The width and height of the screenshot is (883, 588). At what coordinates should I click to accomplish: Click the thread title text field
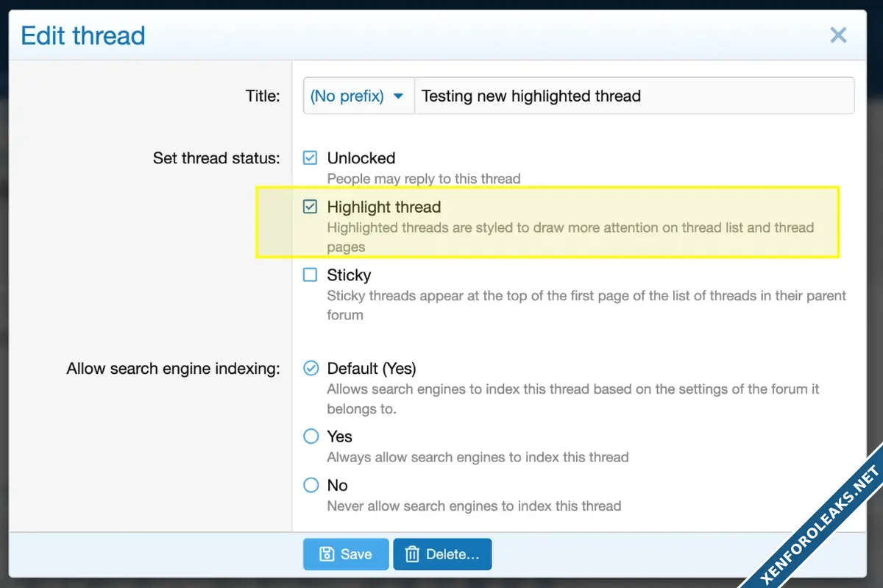[x=633, y=96]
